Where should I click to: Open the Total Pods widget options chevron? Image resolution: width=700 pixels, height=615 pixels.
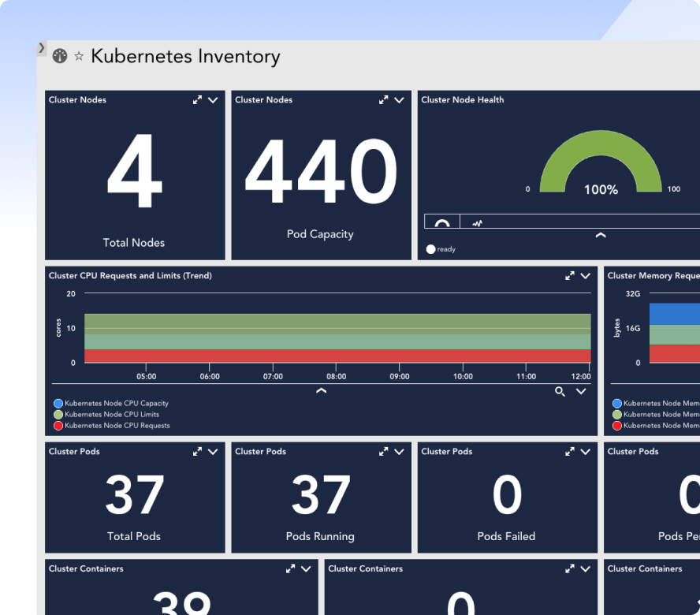coord(213,452)
